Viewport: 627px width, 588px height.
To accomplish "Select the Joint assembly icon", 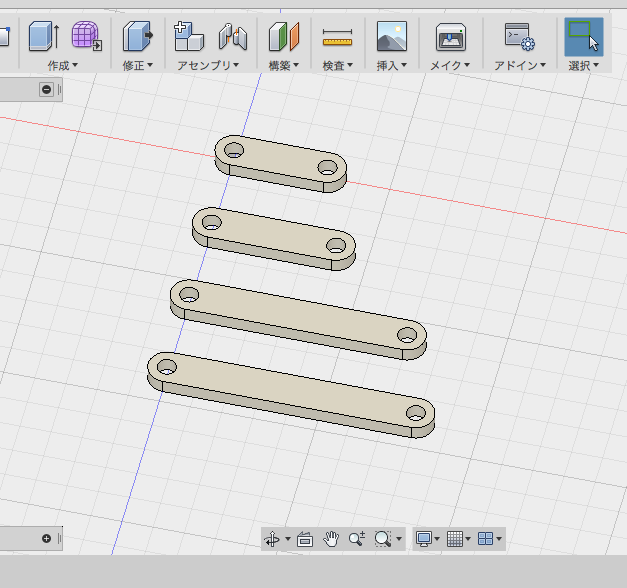I will tap(233, 36).
